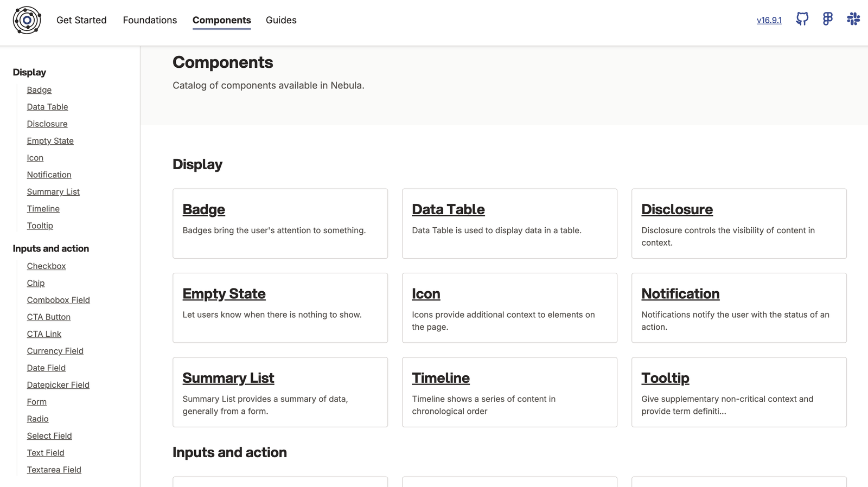Open Radio in the sidebar
Image resolution: width=868 pixels, height=487 pixels.
pos(37,419)
